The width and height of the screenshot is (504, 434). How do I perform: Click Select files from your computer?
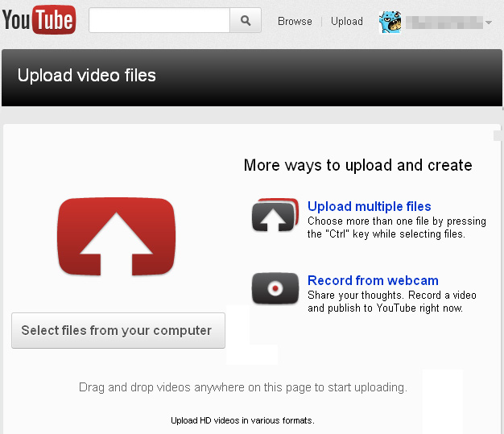point(118,330)
